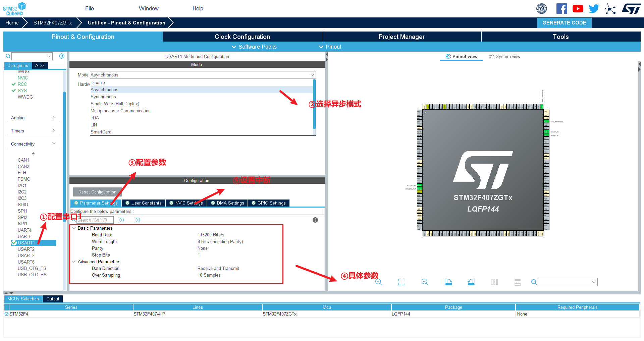644x341 pixels.
Task: Switch to the Tools tab
Action: point(561,37)
